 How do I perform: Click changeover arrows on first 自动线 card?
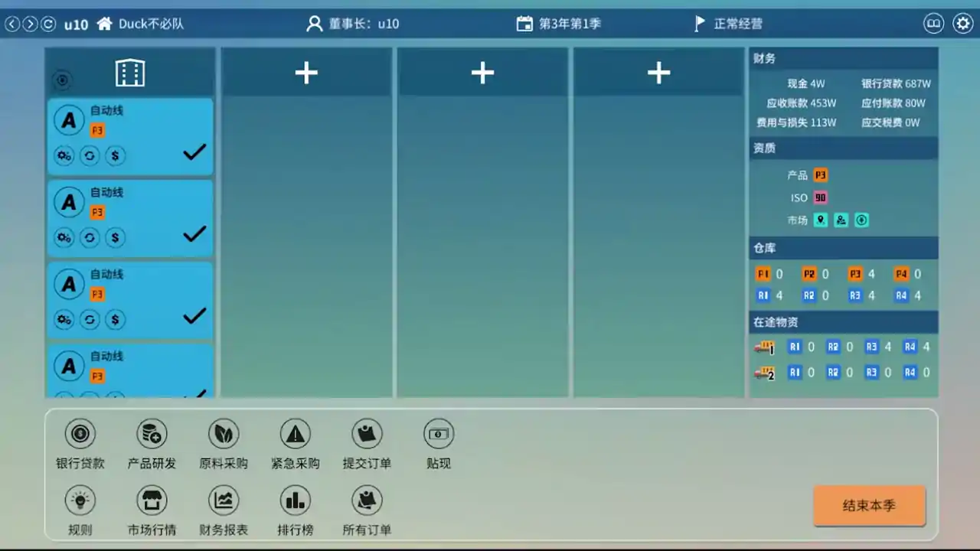point(90,156)
